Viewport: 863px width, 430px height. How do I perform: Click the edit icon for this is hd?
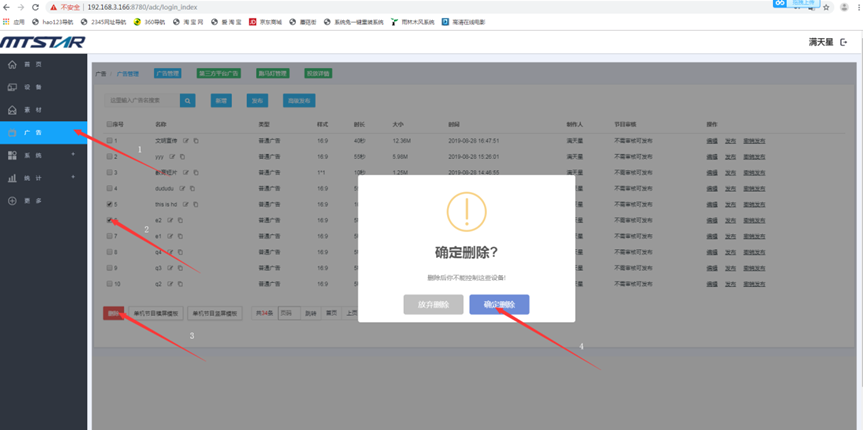185,204
